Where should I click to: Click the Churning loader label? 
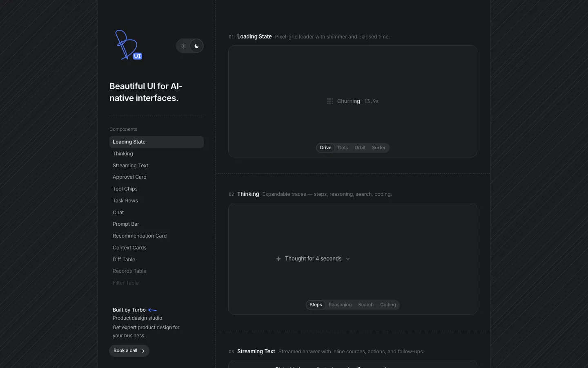tap(349, 101)
